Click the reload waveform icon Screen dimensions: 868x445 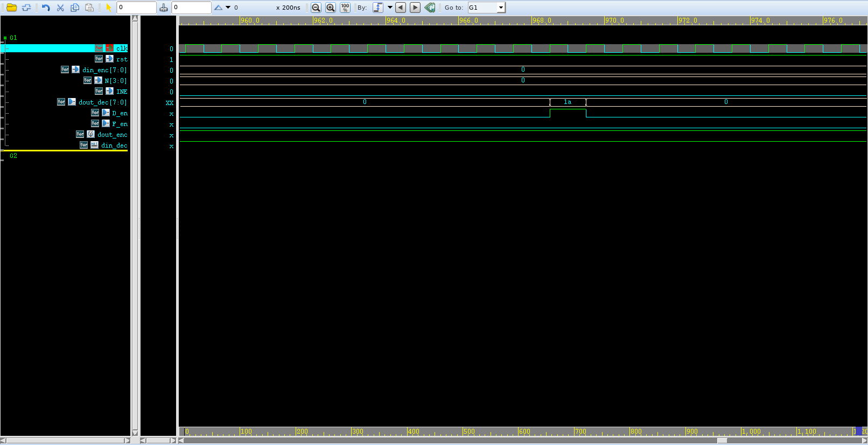click(26, 8)
